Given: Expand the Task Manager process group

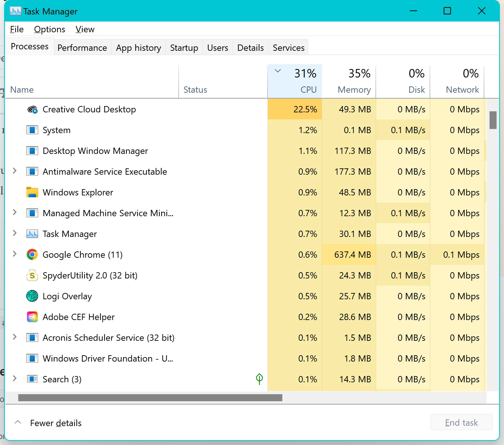Looking at the screenshot, I should click(x=15, y=233).
